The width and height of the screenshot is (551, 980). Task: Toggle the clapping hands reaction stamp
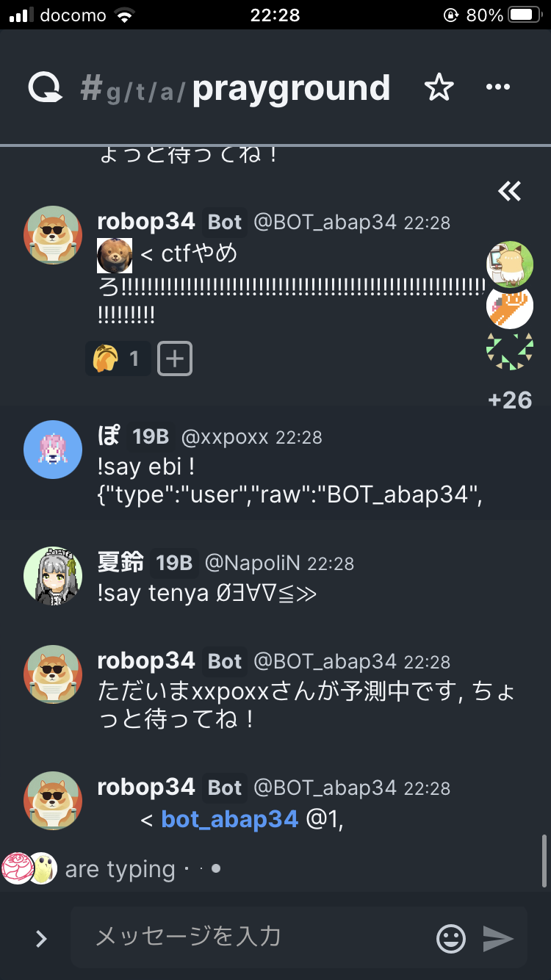coord(118,359)
